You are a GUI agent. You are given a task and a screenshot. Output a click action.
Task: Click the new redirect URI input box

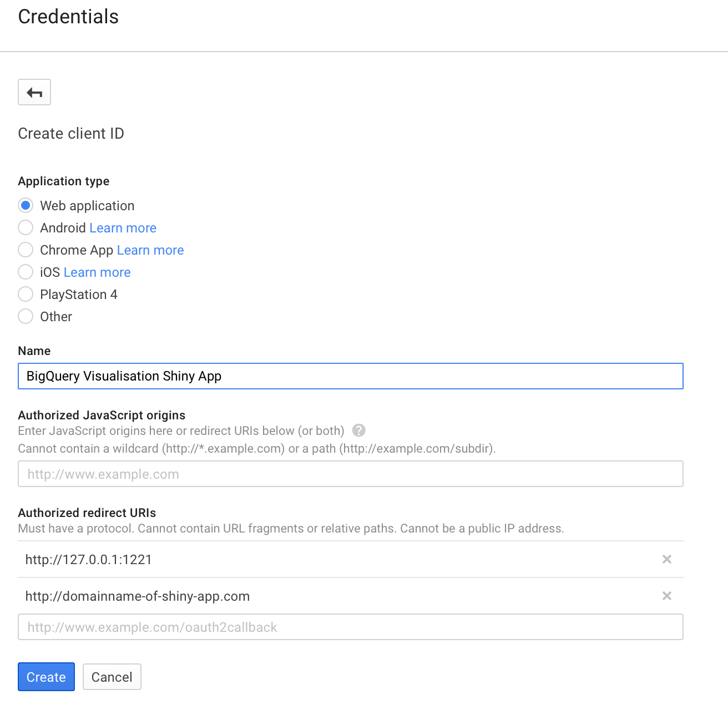click(350, 627)
